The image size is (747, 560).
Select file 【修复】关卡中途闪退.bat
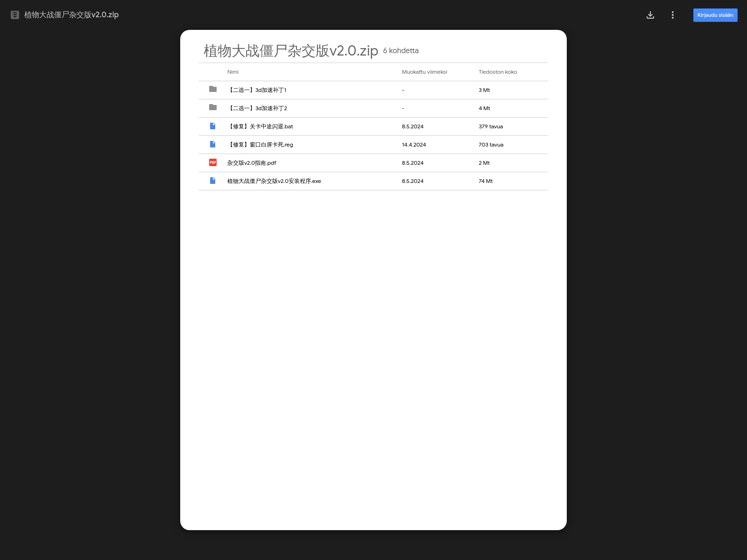(x=260, y=126)
